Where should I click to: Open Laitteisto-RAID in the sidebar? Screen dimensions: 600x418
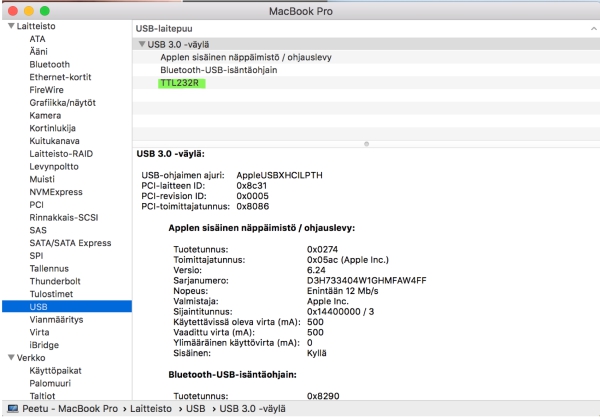point(61,153)
